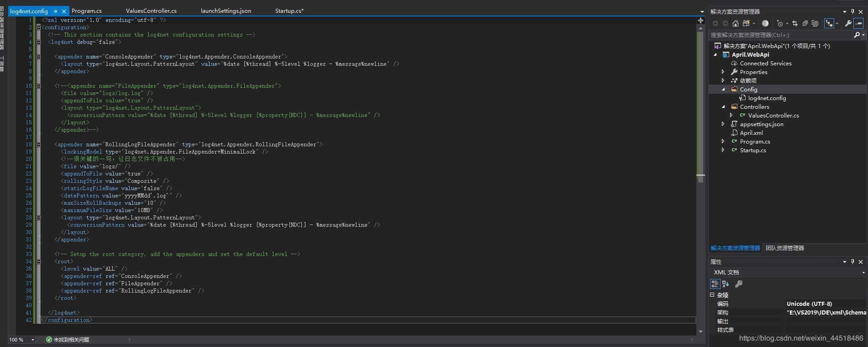This screenshot has width=868, height=347.
Task: Collapse the log4net element at line 4
Action: (x=38, y=42)
